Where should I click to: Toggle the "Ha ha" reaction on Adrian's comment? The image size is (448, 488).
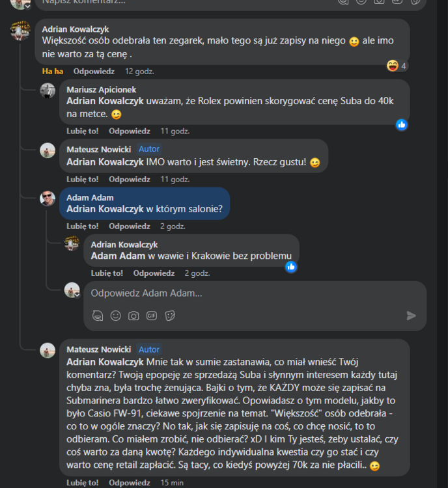(x=52, y=71)
